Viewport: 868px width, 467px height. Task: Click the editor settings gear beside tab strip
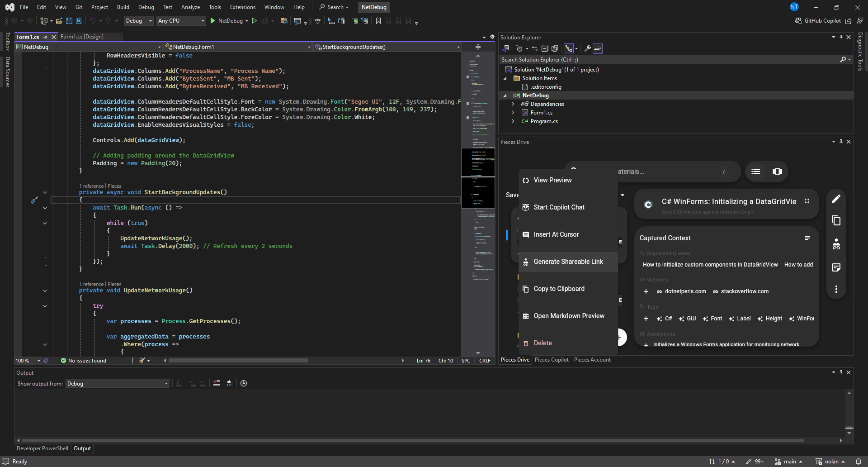492,37
